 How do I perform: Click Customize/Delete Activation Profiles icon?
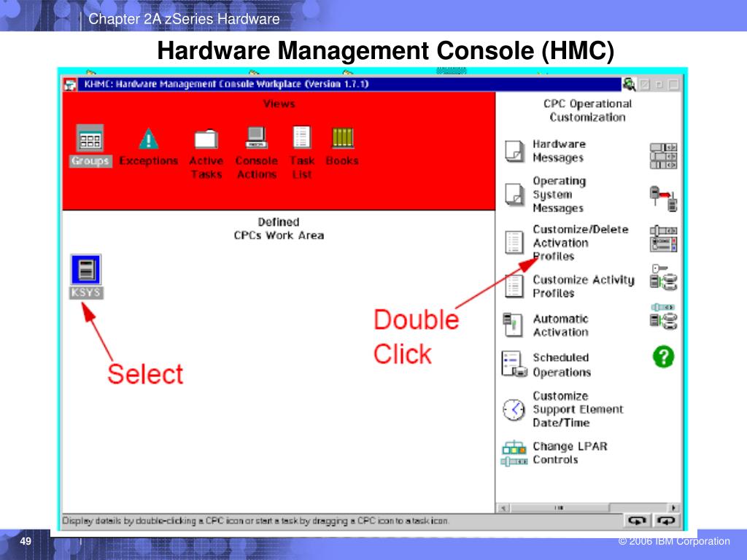(x=514, y=242)
